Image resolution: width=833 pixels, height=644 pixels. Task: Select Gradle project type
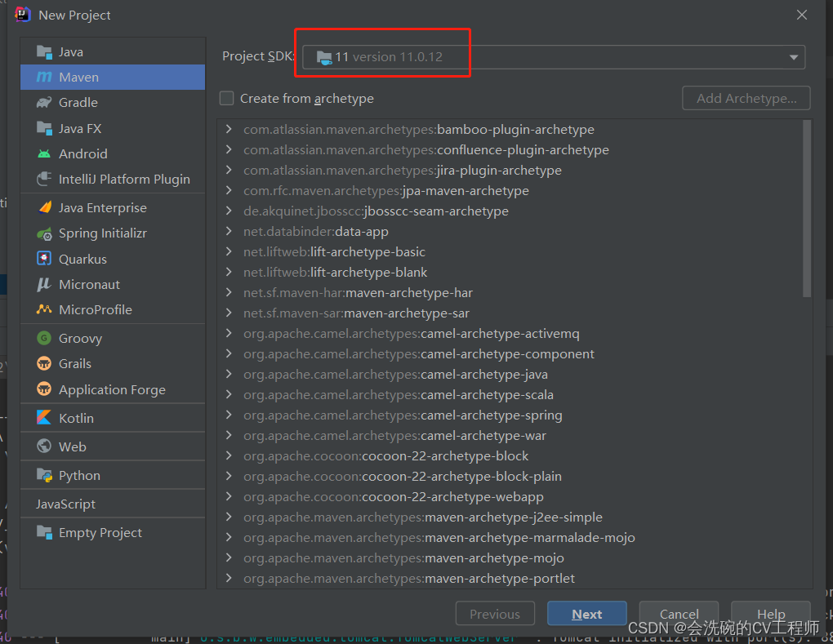(x=113, y=103)
